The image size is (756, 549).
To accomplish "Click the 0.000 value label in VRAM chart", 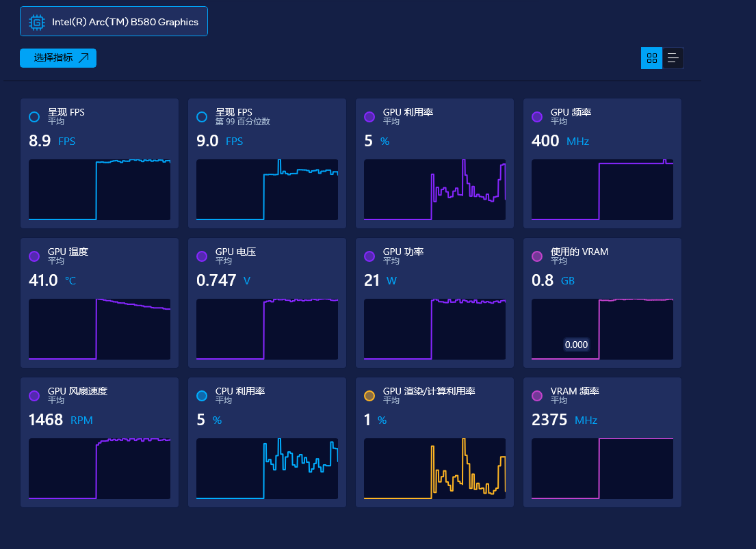I will click(576, 345).
